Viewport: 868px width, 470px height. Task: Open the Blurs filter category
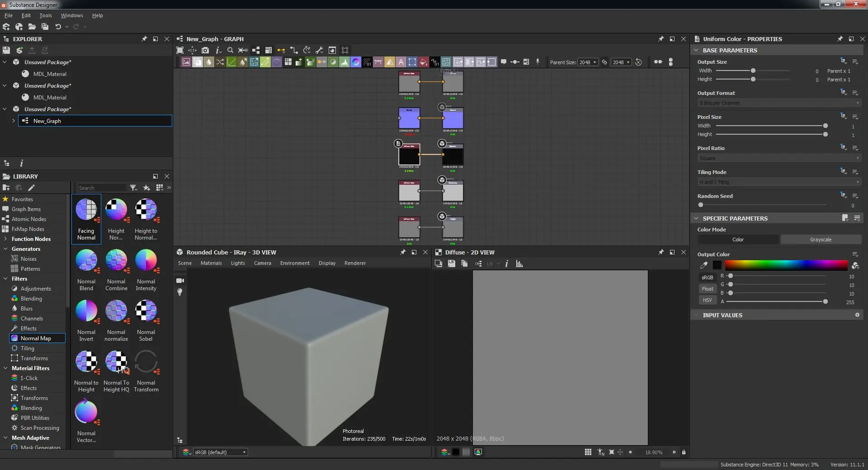[x=27, y=309]
